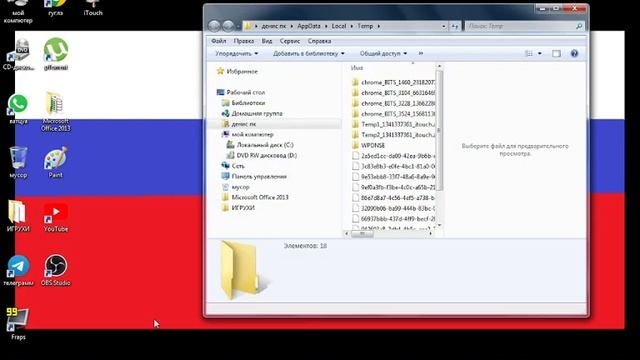
Task: Launch Telegram from the desktop
Action: (x=18, y=270)
